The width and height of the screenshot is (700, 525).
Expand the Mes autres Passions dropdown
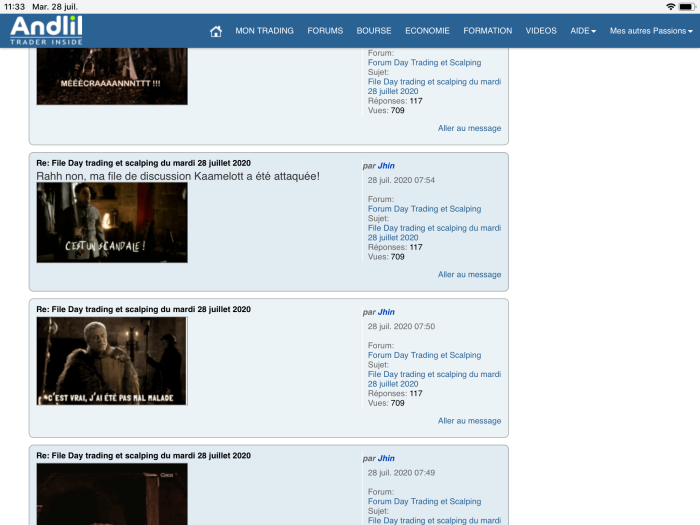click(x=651, y=31)
